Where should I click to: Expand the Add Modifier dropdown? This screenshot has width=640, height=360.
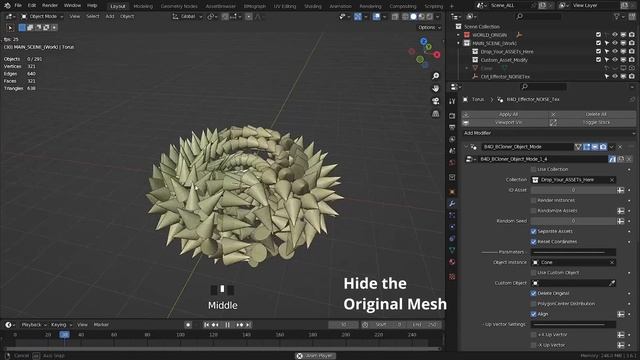[x=549, y=133]
